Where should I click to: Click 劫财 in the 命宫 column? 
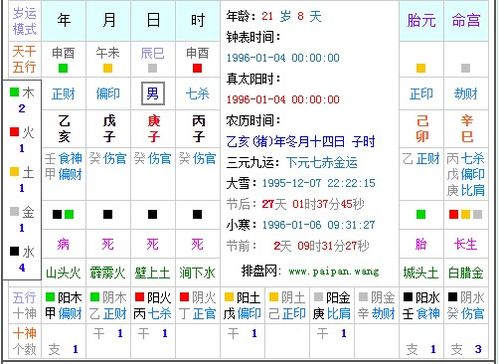(466, 94)
